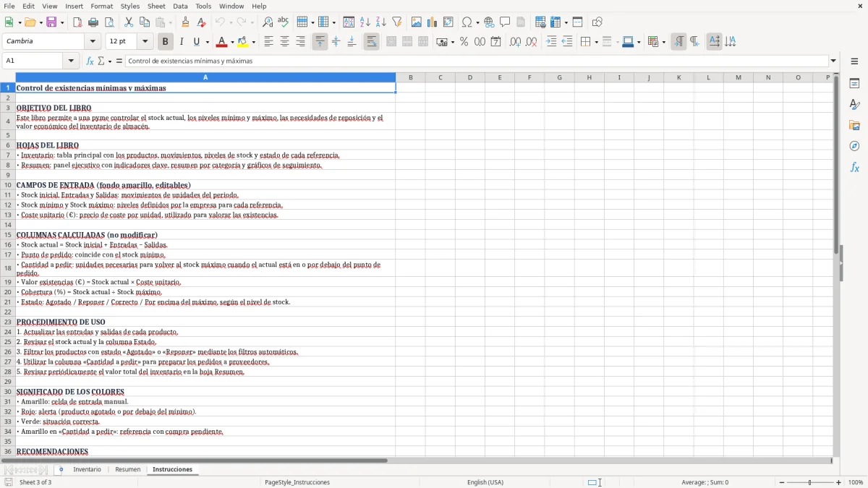
Task: Click the Insert Image icon
Action: (416, 22)
